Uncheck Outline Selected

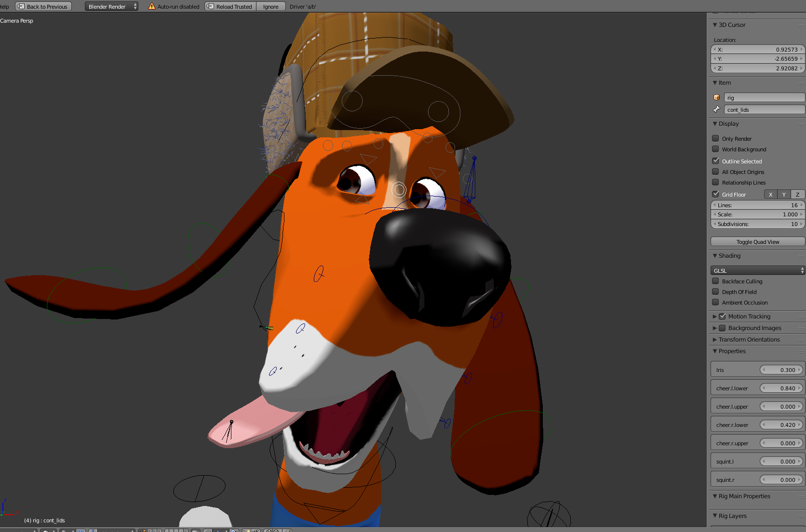715,161
